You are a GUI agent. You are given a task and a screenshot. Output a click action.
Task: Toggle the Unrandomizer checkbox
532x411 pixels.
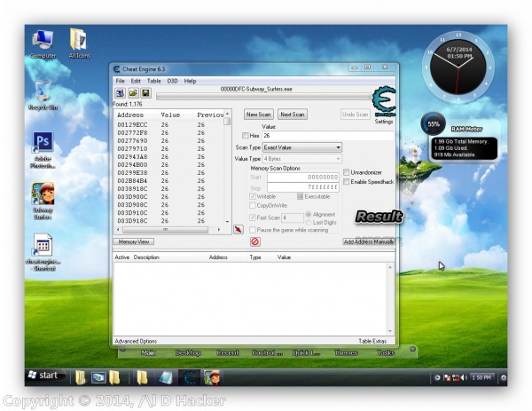pyautogui.click(x=347, y=172)
